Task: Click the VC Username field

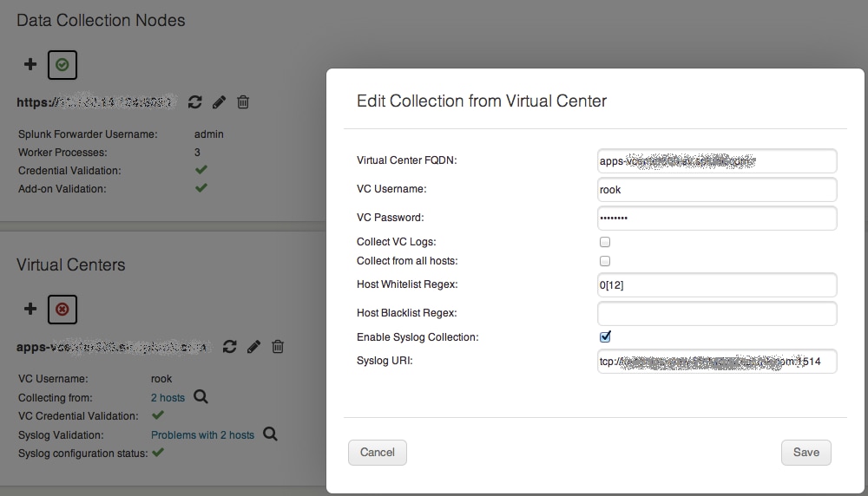Action: (717, 190)
